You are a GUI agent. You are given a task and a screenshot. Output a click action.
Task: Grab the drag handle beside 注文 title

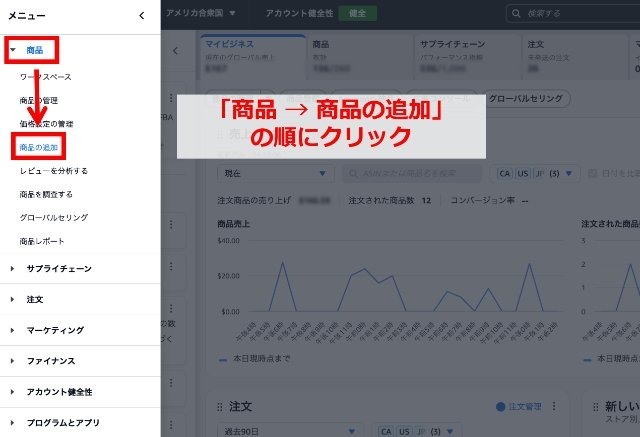220,407
